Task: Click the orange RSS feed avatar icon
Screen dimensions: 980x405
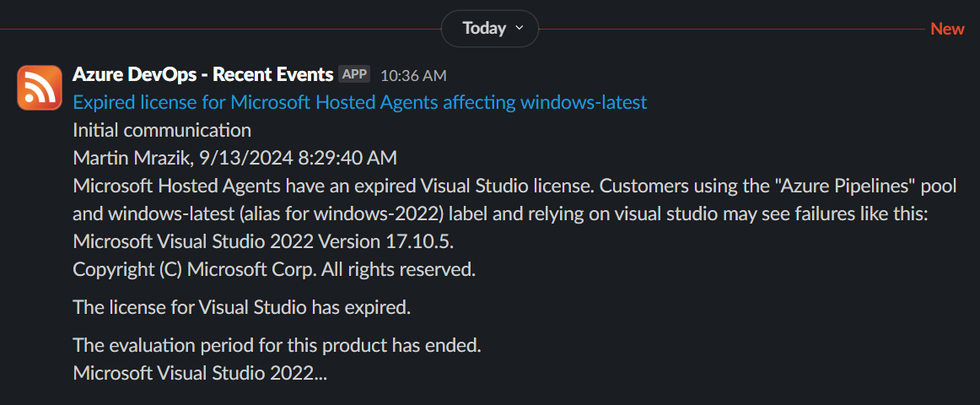Action: [40, 87]
